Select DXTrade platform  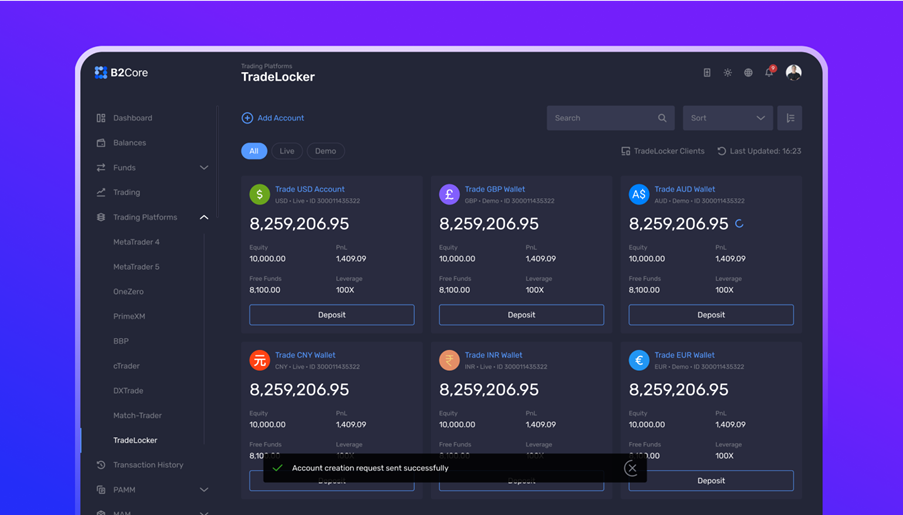pyautogui.click(x=128, y=391)
